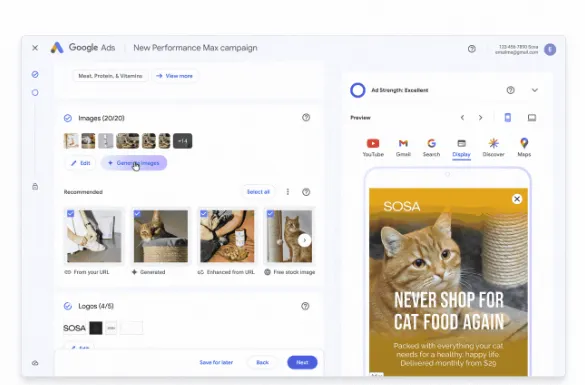Viewport: 585px width, 385px height.
Task: Uncheck the 'Enhanced from URL' image checkbox
Action: coord(204,214)
